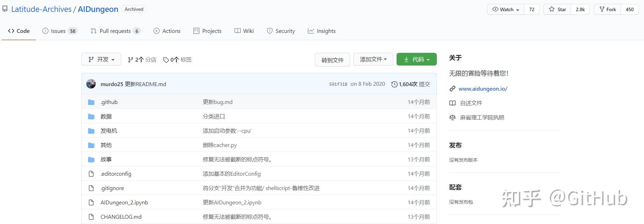Screen dimensions: 644x224
Task: Click the stargazer count 2.8k
Action: (x=580, y=9)
